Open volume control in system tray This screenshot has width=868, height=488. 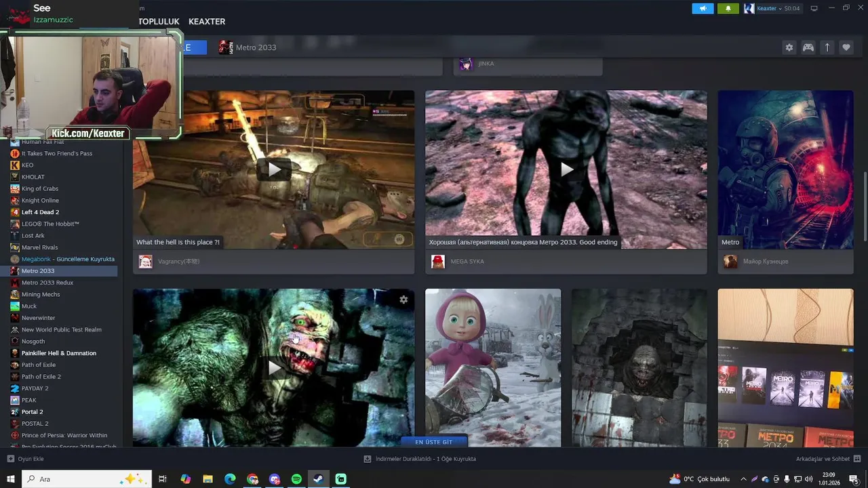tap(808, 479)
